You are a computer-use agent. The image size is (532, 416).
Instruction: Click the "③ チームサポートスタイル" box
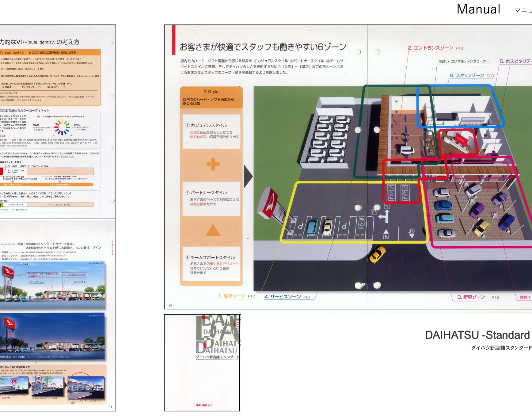(x=211, y=264)
